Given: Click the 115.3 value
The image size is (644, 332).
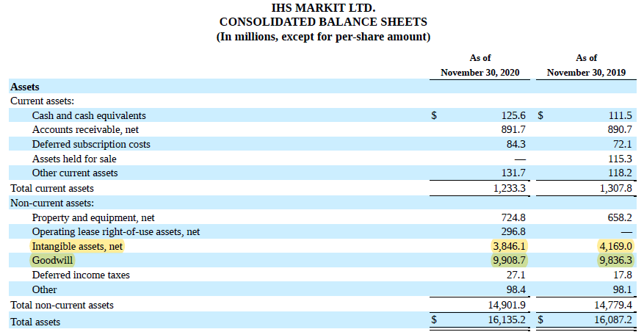Looking at the screenshot, I should 620,159.
